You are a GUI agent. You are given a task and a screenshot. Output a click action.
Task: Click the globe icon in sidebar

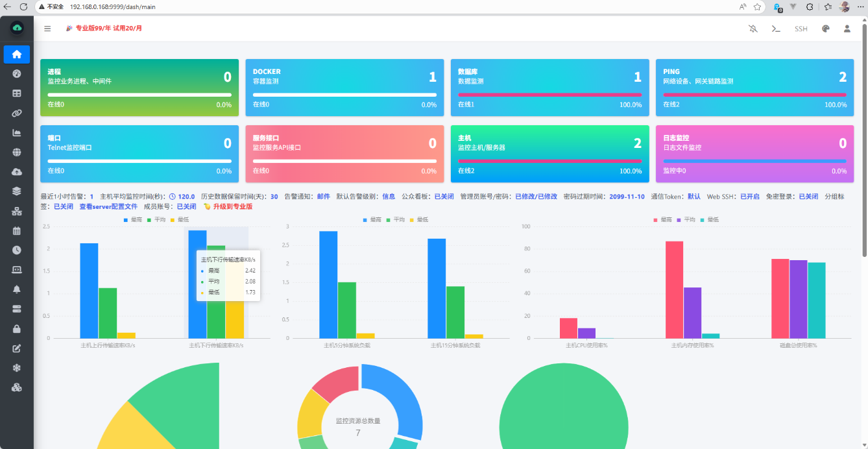pos(17,152)
